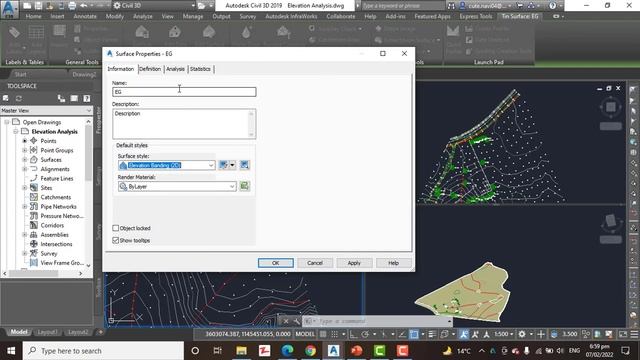The image size is (640, 360).
Task: Open PowerPoint from taskbar
Action: pyautogui.click(x=356, y=351)
